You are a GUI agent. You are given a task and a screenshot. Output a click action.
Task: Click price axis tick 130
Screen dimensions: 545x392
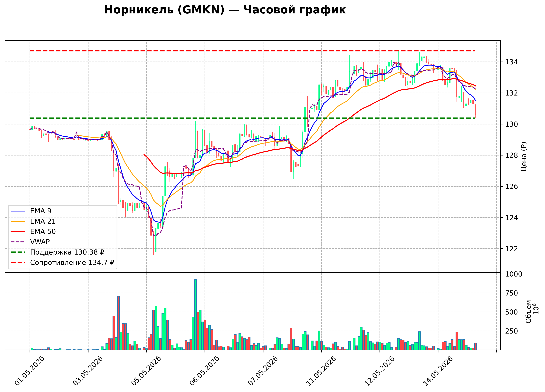tap(511, 124)
